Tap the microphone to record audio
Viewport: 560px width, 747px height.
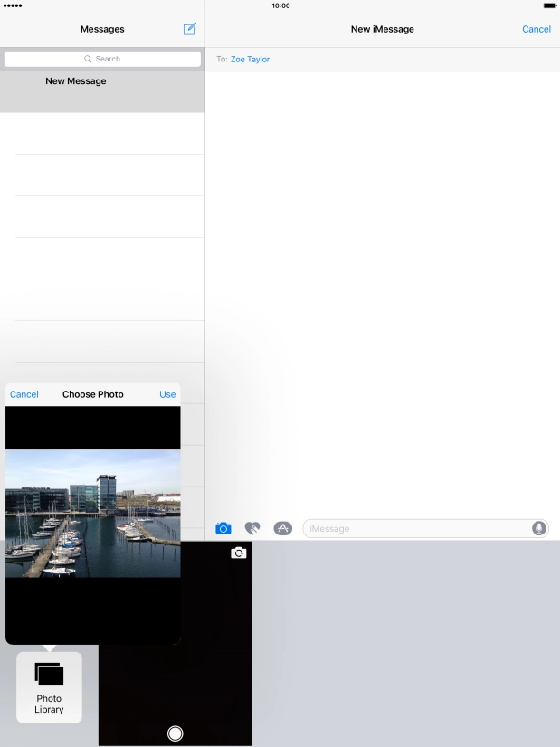tap(539, 528)
